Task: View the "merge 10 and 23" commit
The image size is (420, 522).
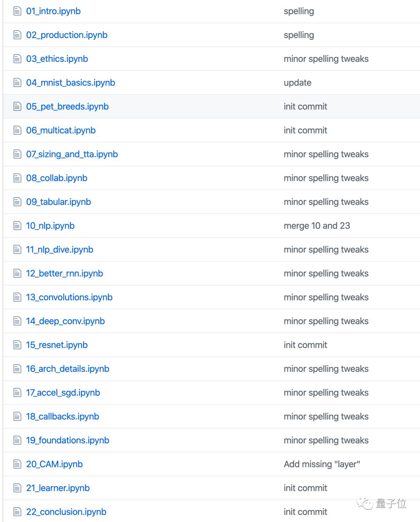Action: coord(317,226)
